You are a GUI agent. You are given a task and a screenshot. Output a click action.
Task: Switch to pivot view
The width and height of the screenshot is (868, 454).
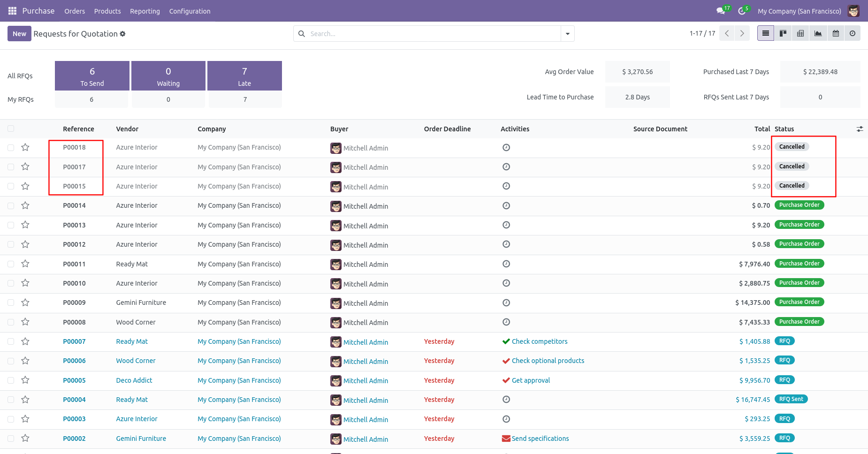click(800, 33)
